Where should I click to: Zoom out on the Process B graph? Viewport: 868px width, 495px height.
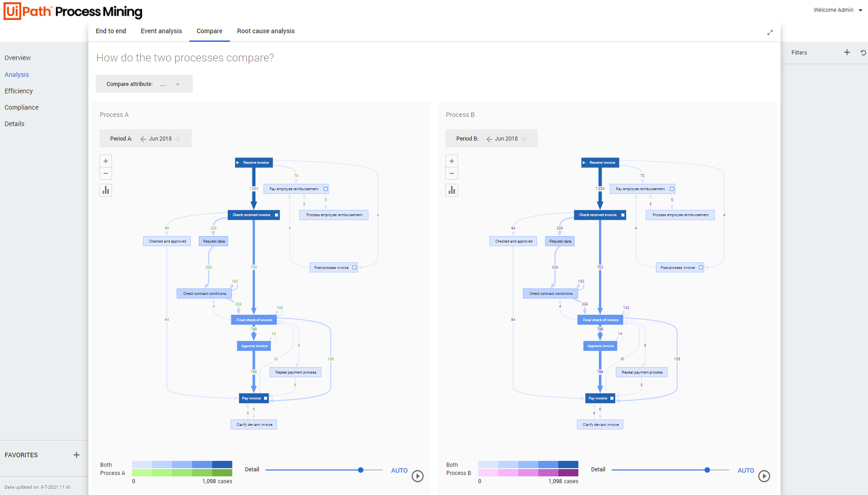[x=452, y=173]
